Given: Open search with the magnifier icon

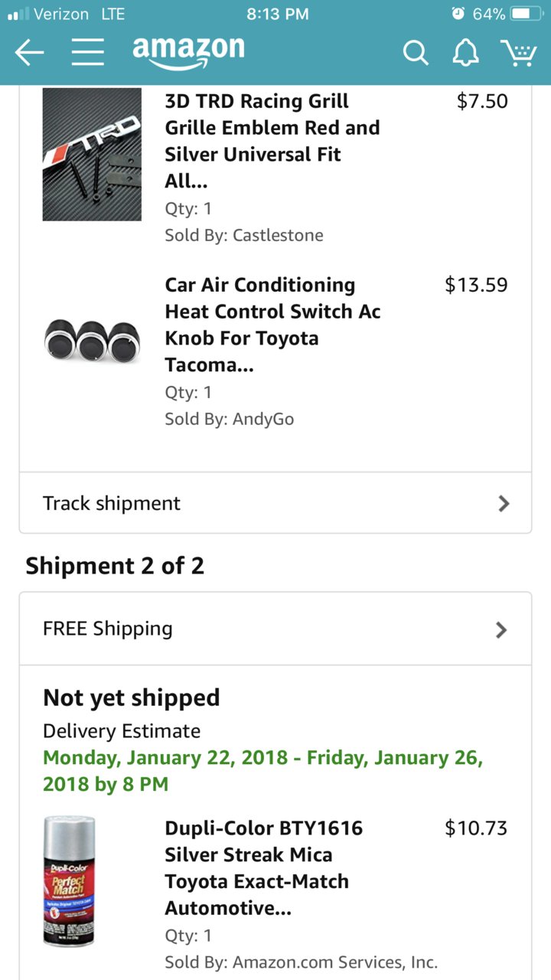Looking at the screenshot, I should click(x=416, y=53).
